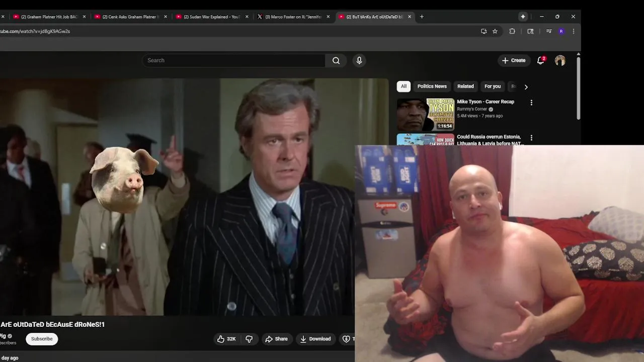Open Mike Tyson Career Recap thumbnail
Image resolution: width=644 pixels, height=362 pixels.
[x=426, y=115]
